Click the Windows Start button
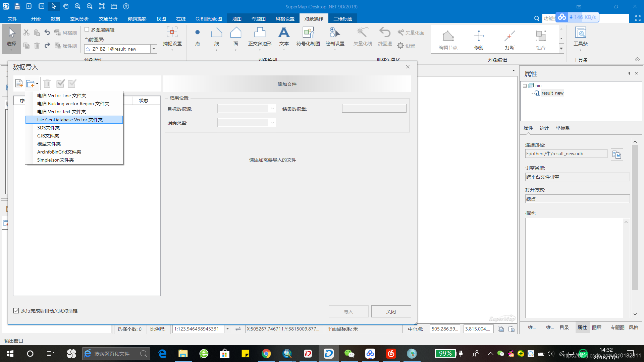 (x=10, y=354)
